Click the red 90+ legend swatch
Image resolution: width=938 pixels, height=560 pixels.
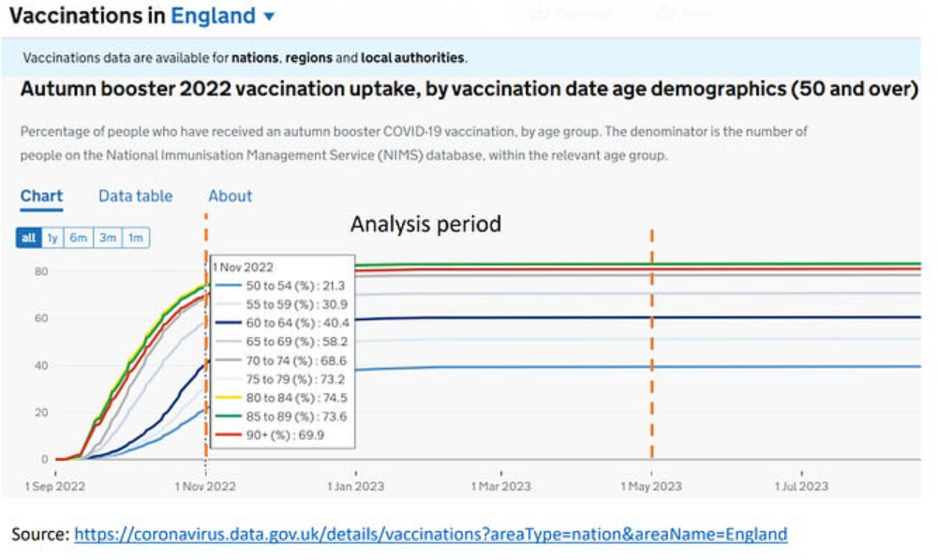click(229, 435)
